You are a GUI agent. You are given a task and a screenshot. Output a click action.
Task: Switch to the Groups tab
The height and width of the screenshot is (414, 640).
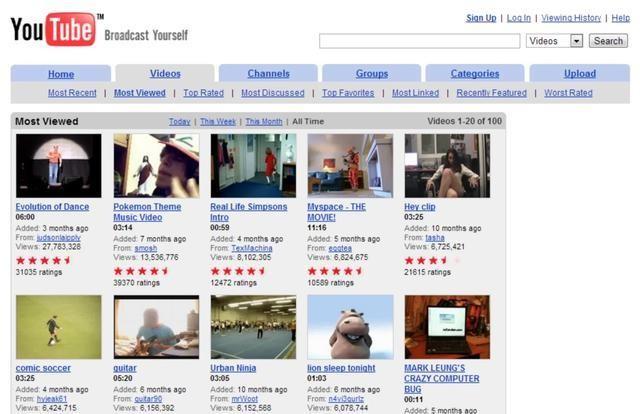(x=372, y=73)
